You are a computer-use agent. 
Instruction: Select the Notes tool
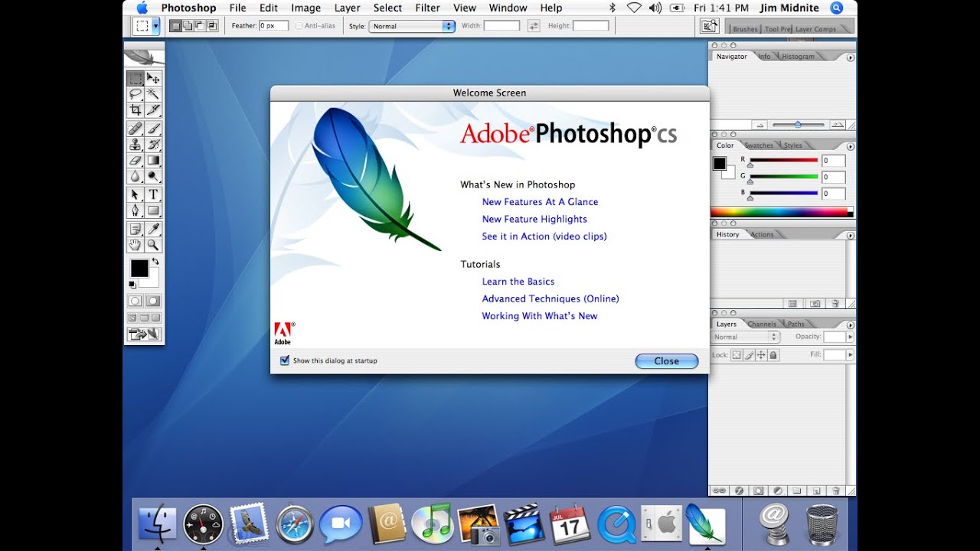pos(136,229)
